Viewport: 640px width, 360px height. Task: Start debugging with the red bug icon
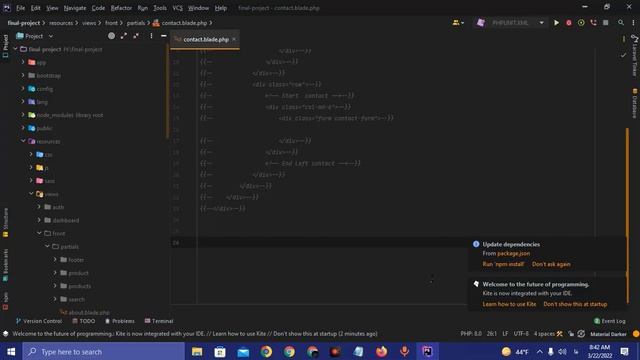pyautogui.click(x=569, y=23)
